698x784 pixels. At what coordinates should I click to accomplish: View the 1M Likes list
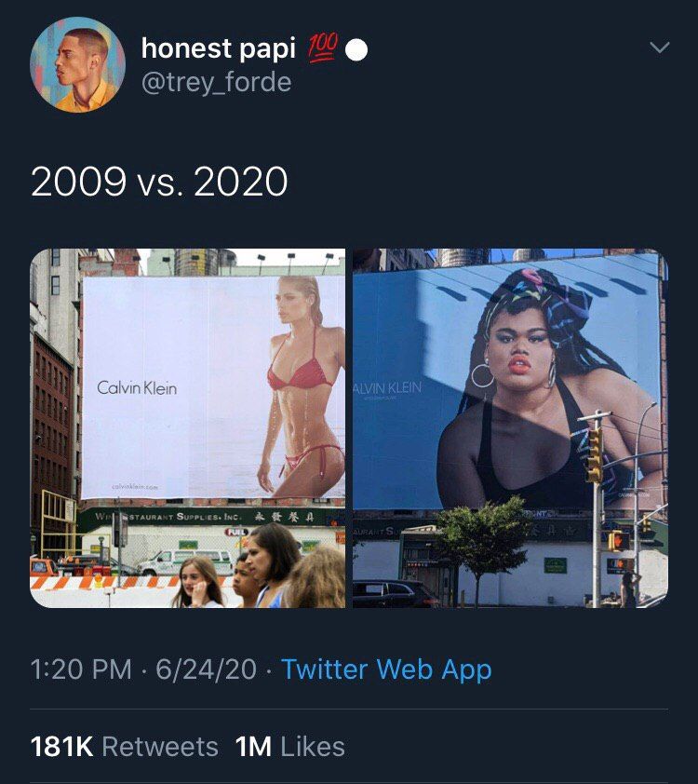pyautogui.click(x=289, y=747)
